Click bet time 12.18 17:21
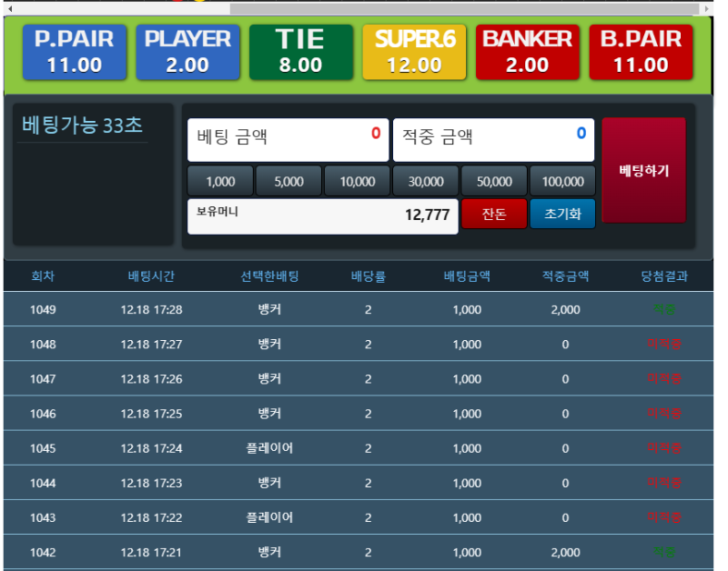The image size is (728, 571). pos(151,553)
